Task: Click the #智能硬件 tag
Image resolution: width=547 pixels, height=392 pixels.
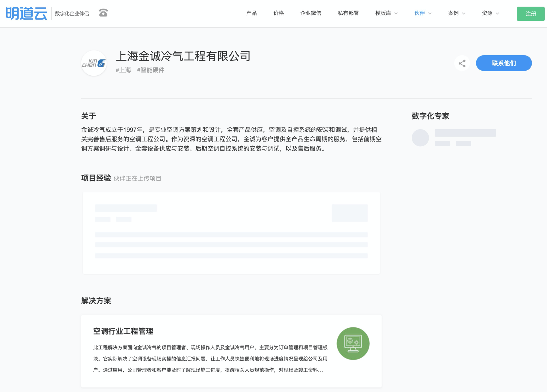Action: click(x=150, y=70)
